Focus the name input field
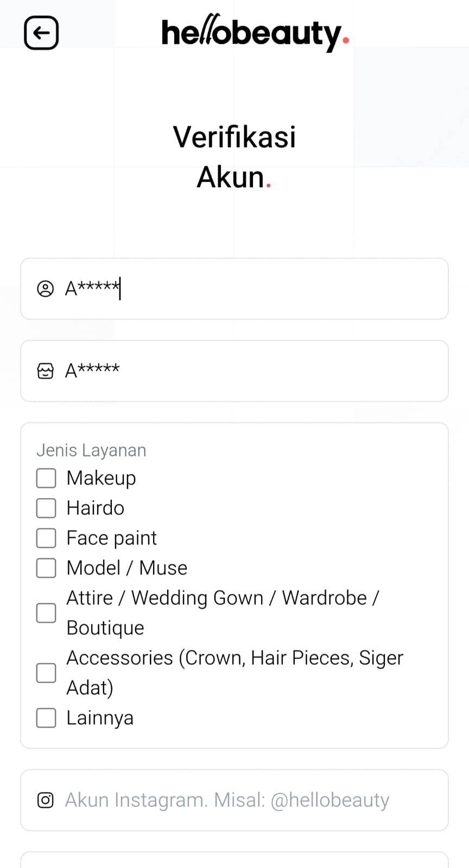This screenshot has width=469, height=868. tap(271, 289)
